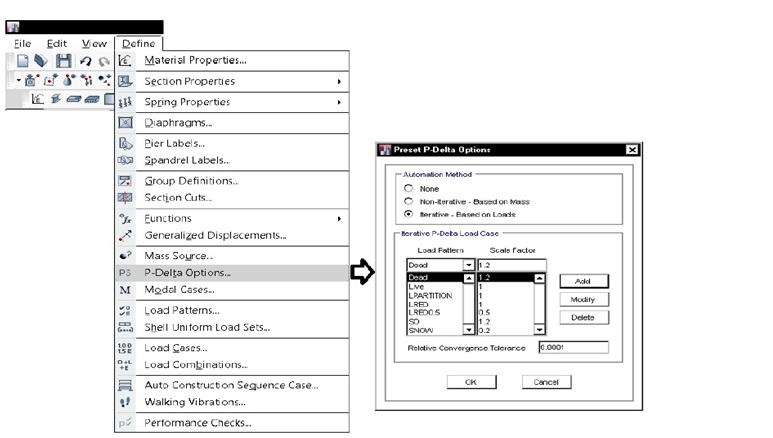Click the Load Patterns menu icon
Image resolution: width=773 pixels, height=438 pixels.
point(125,311)
